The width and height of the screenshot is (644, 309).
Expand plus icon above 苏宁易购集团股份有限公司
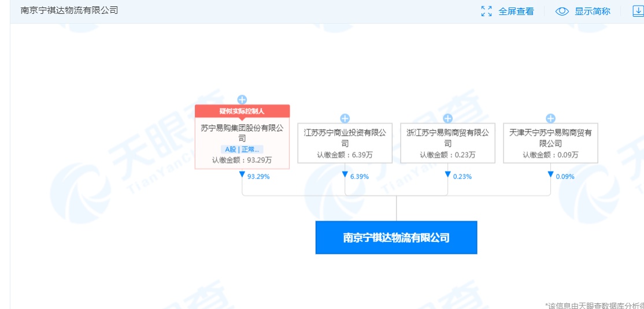coord(242,99)
